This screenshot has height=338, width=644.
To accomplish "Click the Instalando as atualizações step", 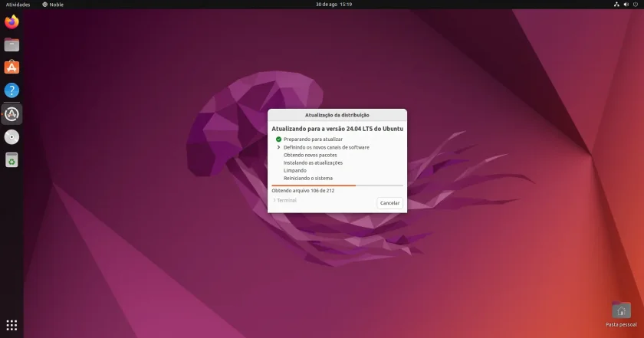I will pos(313,162).
